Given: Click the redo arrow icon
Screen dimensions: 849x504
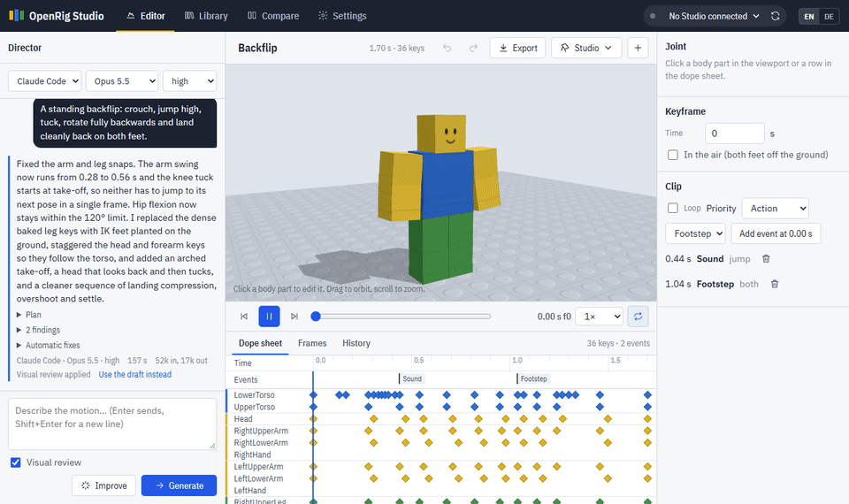Looking at the screenshot, I should coord(473,48).
